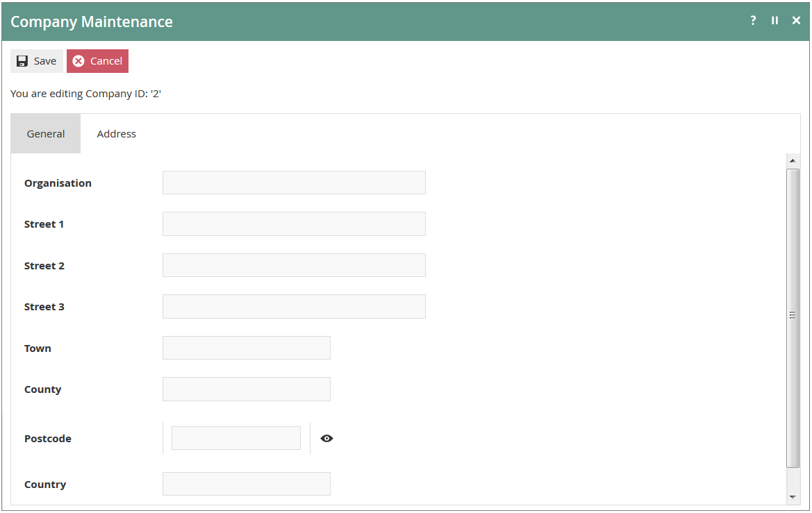Image resolution: width=812 pixels, height=513 pixels.
Task: Cancel editing the company
Action: [x=97, y=61]
